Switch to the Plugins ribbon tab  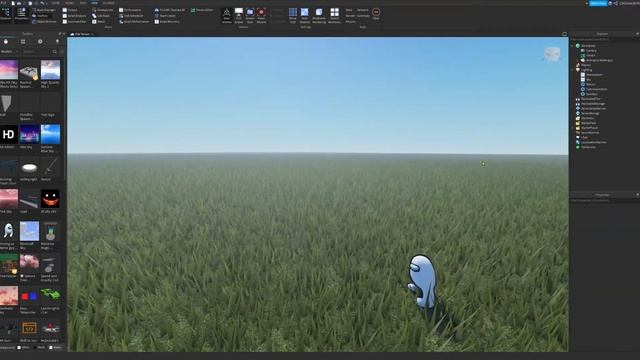(109, 3)
